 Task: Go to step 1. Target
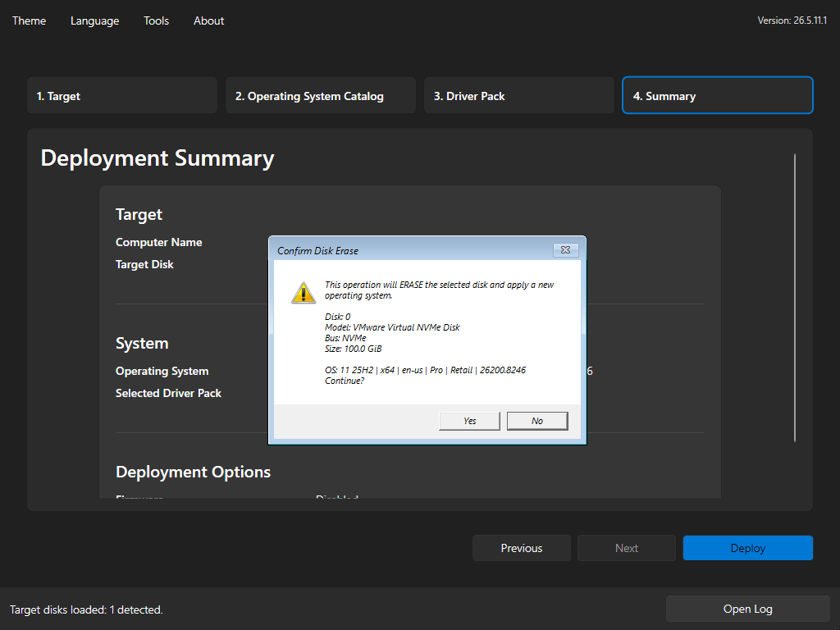point(122,95)
